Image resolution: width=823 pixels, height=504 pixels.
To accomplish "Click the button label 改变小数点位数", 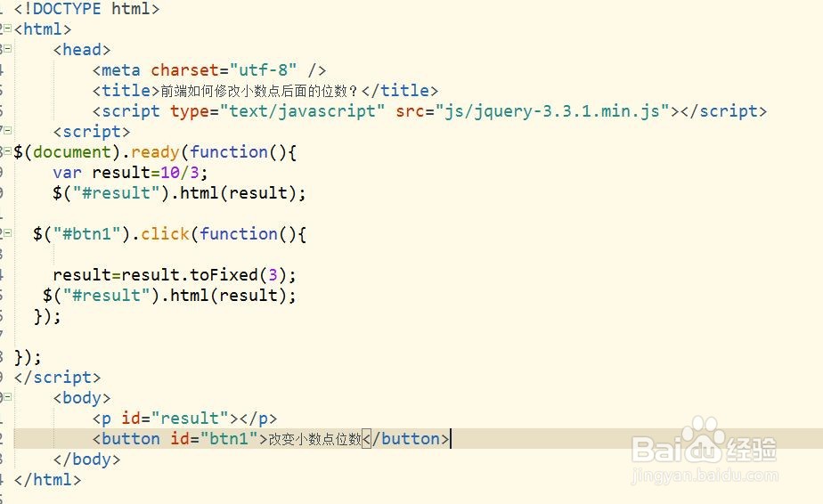I will (315, 439).
